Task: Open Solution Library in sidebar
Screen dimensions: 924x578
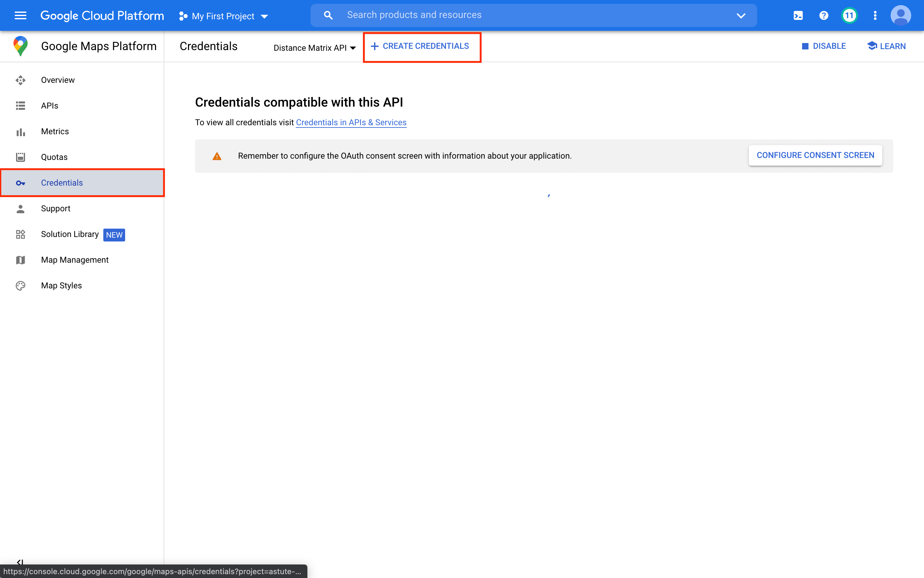Action: (82, 234)
